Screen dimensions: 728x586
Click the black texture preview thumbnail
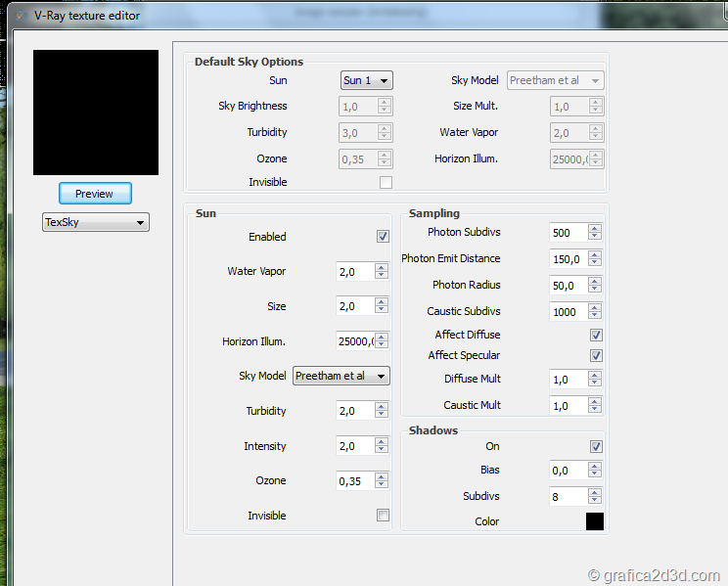[x=96, y=113]
